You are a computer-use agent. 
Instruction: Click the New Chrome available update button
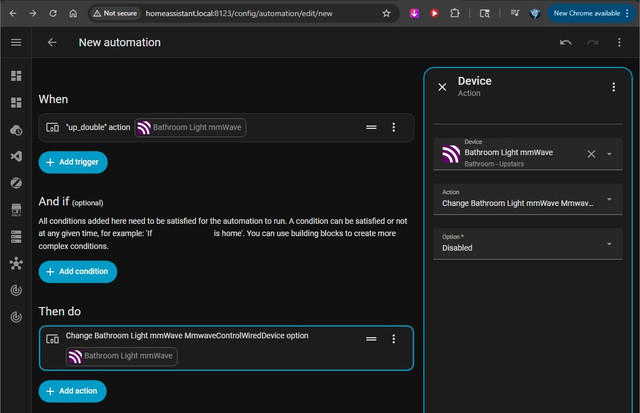[x=591, y=13]
